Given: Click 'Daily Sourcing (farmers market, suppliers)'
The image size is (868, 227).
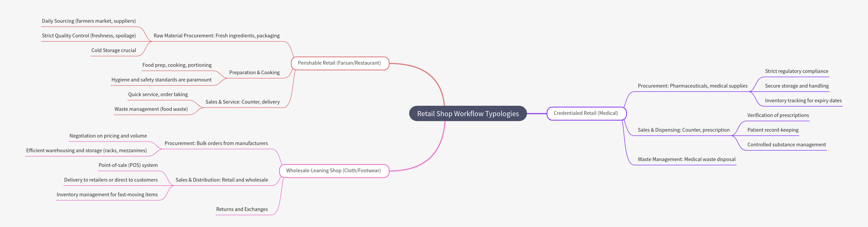Looking at the screenshot, I should (x=89, y=21).
